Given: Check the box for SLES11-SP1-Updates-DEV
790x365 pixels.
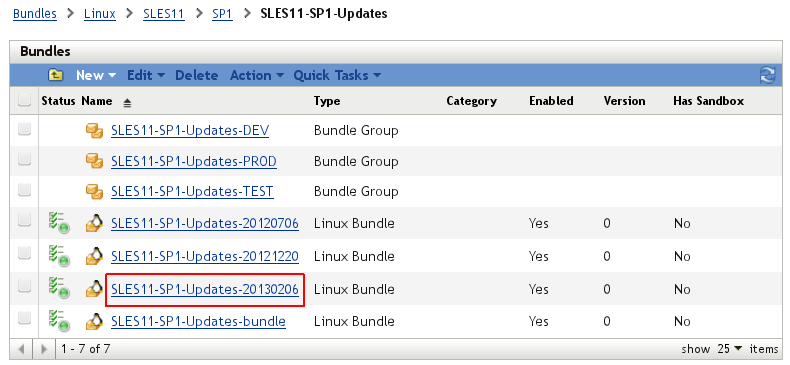Looking at the screenshot, I should [x=24, y=130].
